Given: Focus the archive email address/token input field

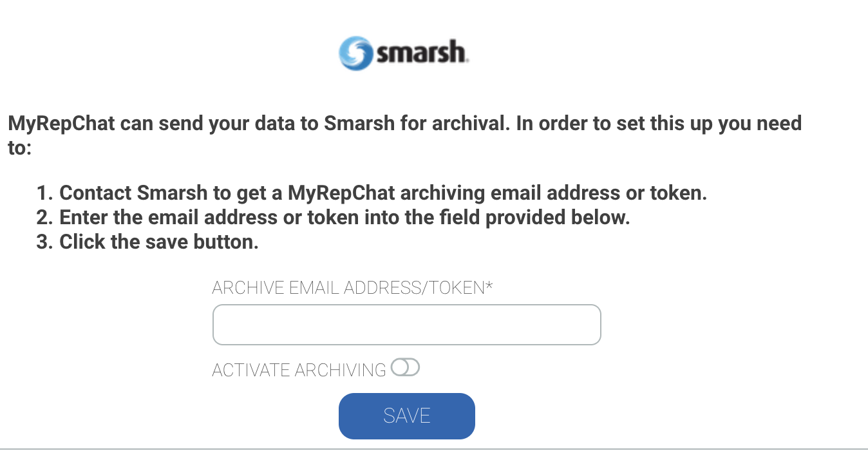Looking at the screenshot, I should pos(406,325).
